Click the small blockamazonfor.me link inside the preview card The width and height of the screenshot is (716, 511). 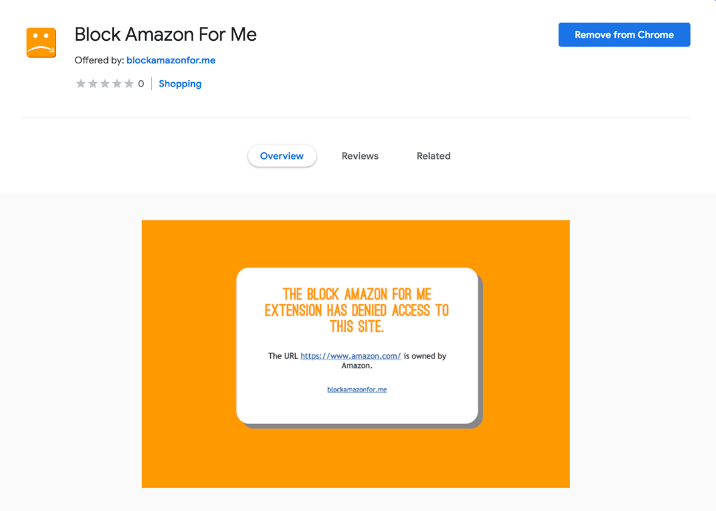pyautogui.click(x=357, y=389)
